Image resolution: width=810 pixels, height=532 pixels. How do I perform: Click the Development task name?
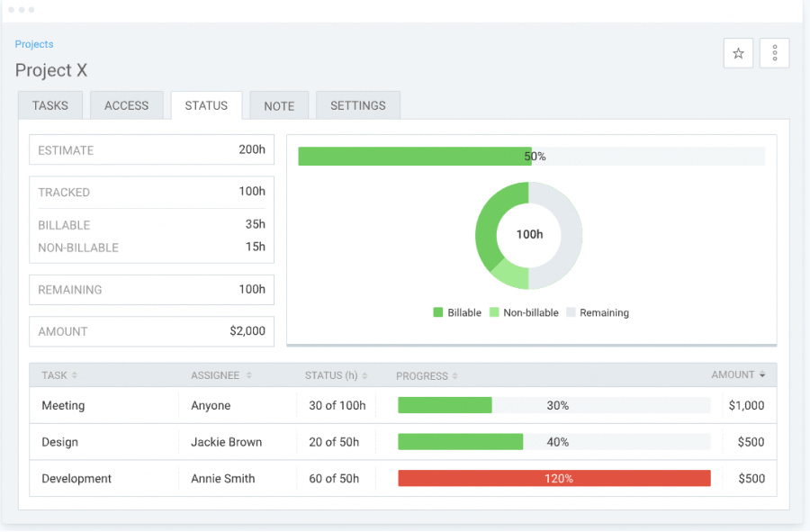click(x=76, y=479)
